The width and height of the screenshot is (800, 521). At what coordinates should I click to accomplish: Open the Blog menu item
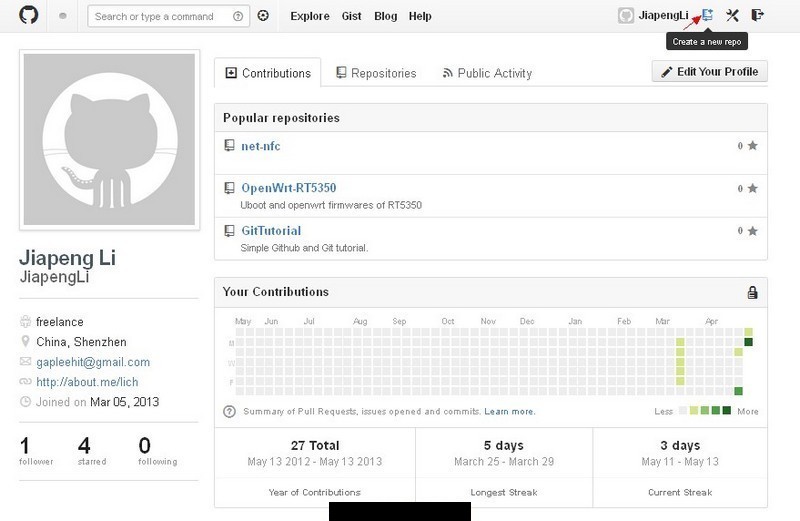tap(385, 16)
